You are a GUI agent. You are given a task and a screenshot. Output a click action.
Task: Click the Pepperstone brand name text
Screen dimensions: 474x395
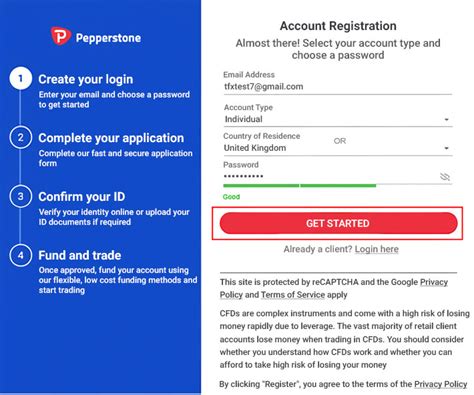[x=108, y=38]
